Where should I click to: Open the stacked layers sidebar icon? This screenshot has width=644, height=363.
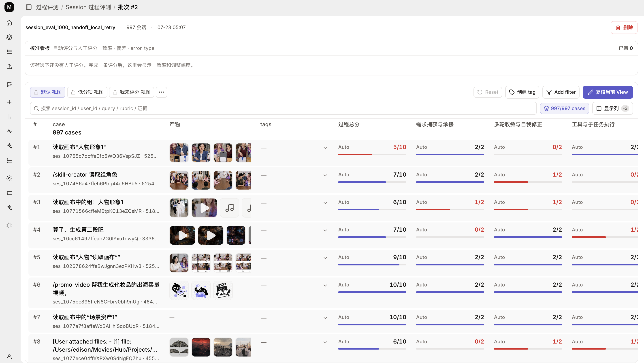(9, 37)
